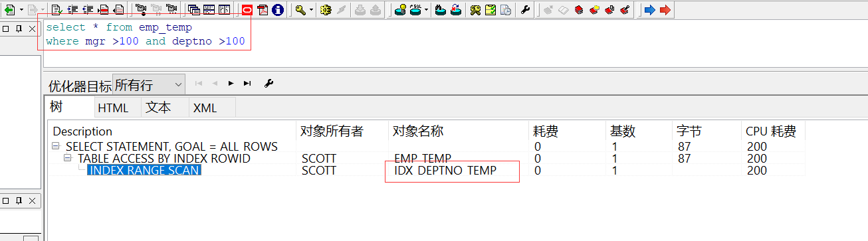Collapse the SELECT STATEMENT tree node

click(x=56, y=147)
